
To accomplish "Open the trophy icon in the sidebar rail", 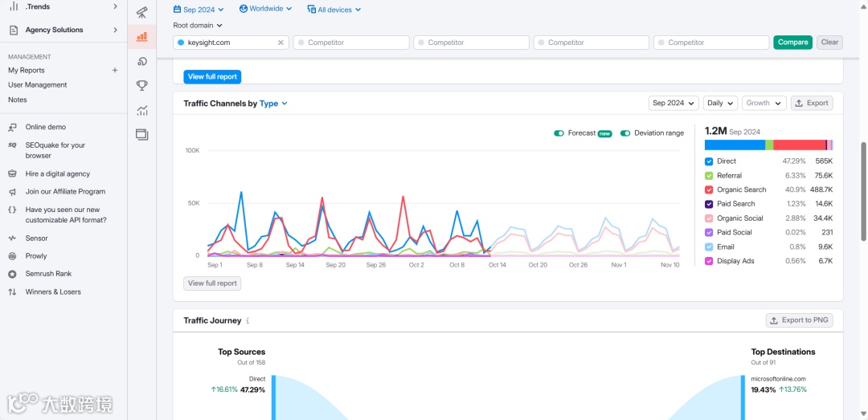I will 141,85.
